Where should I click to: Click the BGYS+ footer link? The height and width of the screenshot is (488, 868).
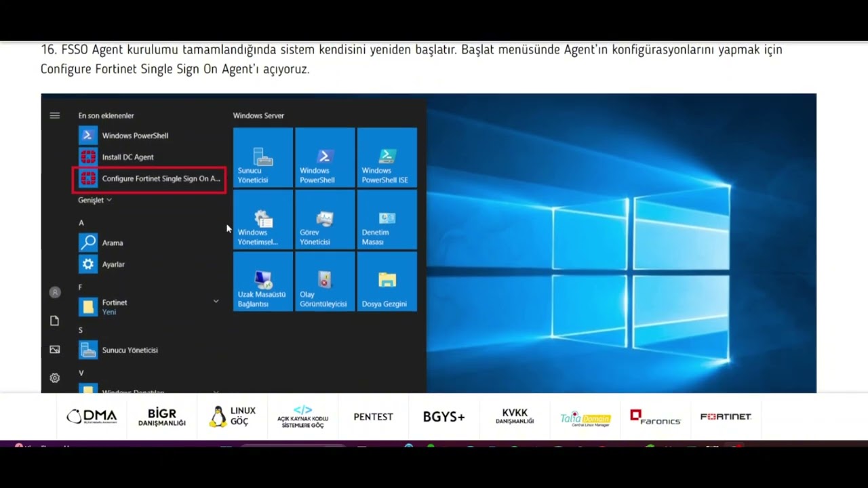[444, 417]
